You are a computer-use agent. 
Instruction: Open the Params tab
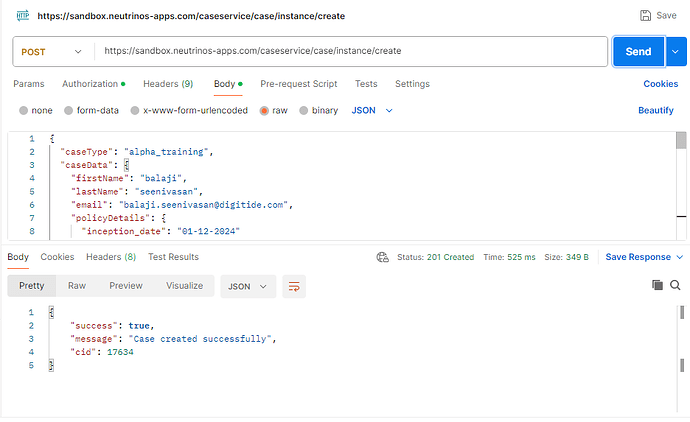pos(29,84)
